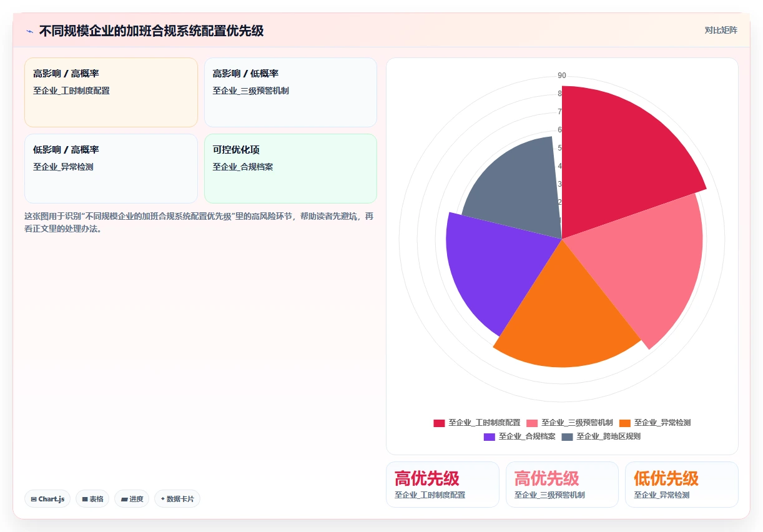Click the lightning icon beside the title
Screen dimensions: 763x532
[29, 31]
